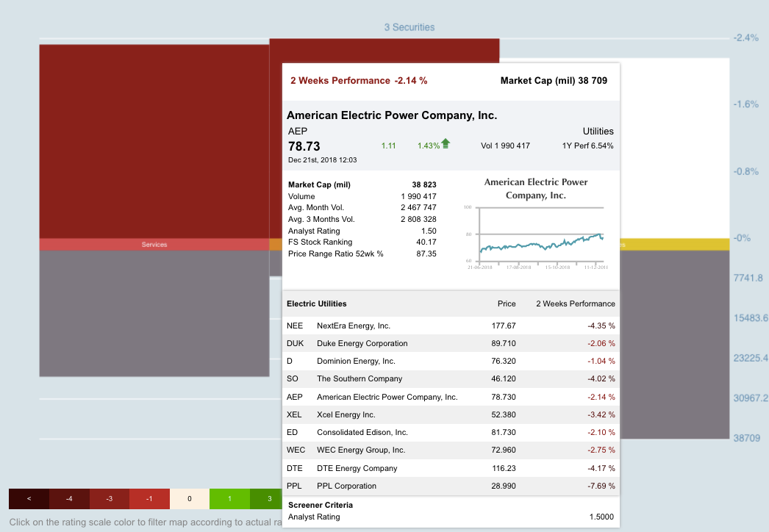The image size is (769, 532).
Task: Click Consolidated Edison performance -2.10 %
Action: click(x=601, y=432)
